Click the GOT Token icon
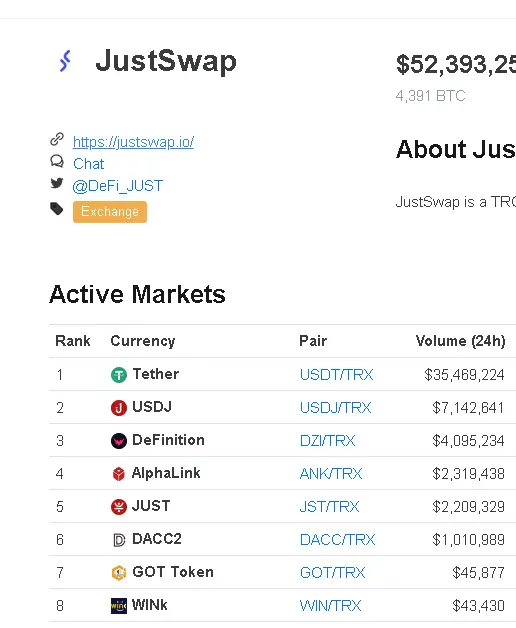Viewport: 516px width, 628px height. (x=119, y=573)
